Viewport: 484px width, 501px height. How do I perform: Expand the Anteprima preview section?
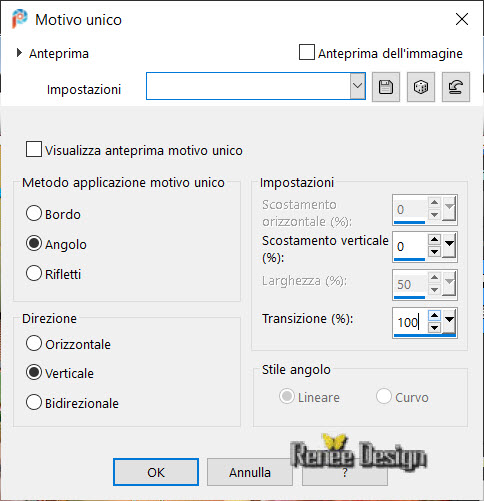click(x=19, y=53)
